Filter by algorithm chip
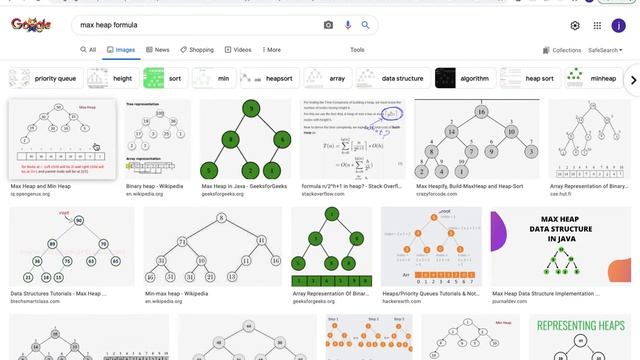 point(465,78)
